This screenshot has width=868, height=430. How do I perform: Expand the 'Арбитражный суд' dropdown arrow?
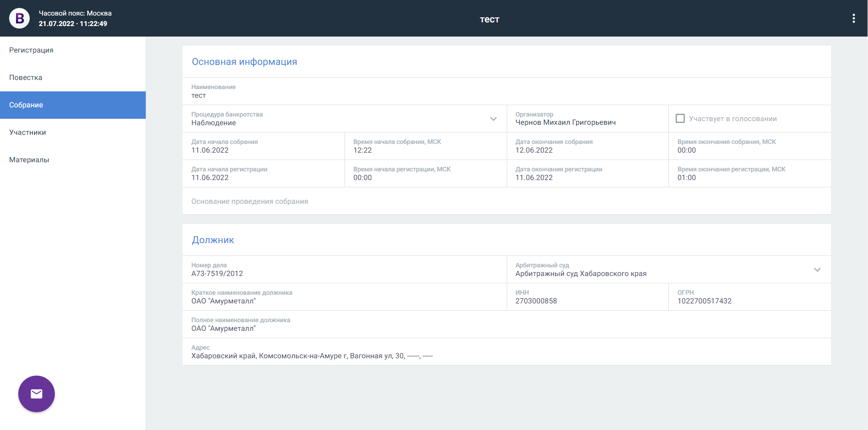(817, 270)
